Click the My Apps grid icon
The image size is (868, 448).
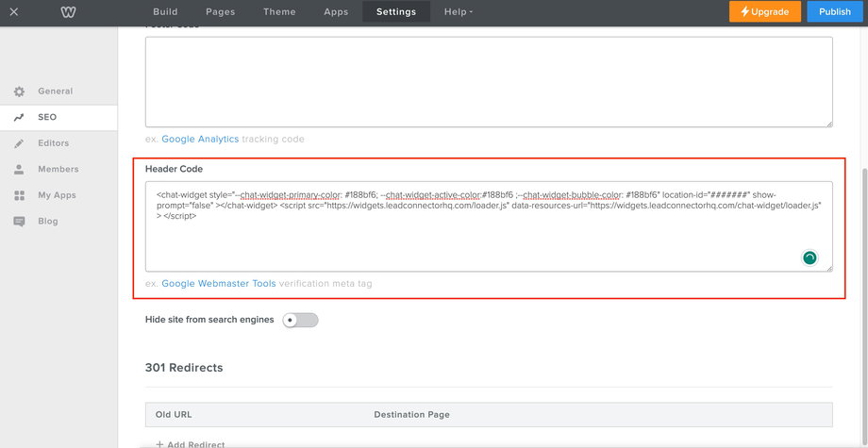click(x=19, y=195)
